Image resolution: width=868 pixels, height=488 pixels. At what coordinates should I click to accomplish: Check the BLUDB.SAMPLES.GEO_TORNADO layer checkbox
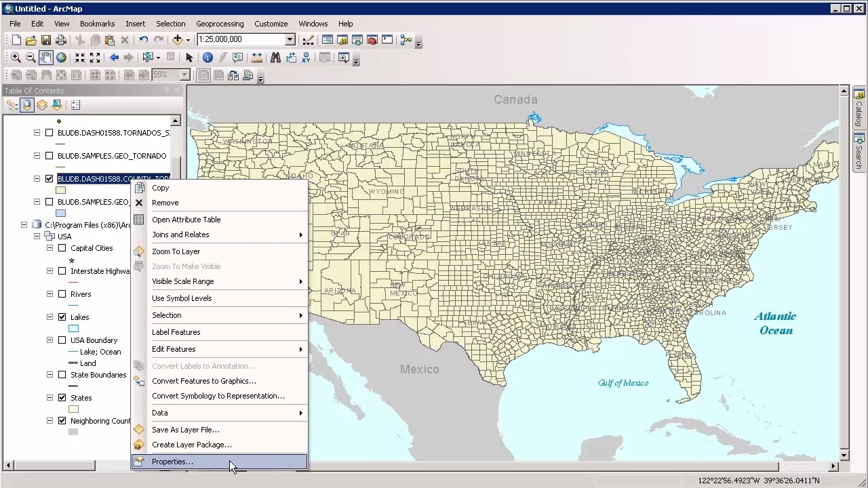49,156
